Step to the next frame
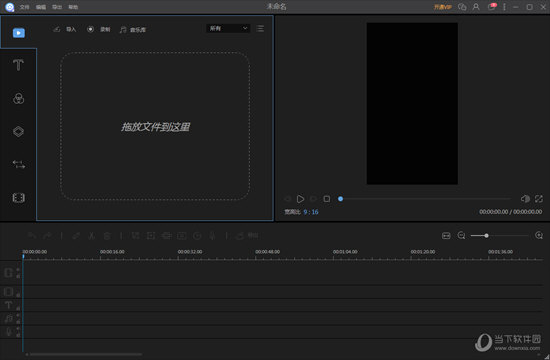The width and height of the screenshot is (550, 360). 313,199
